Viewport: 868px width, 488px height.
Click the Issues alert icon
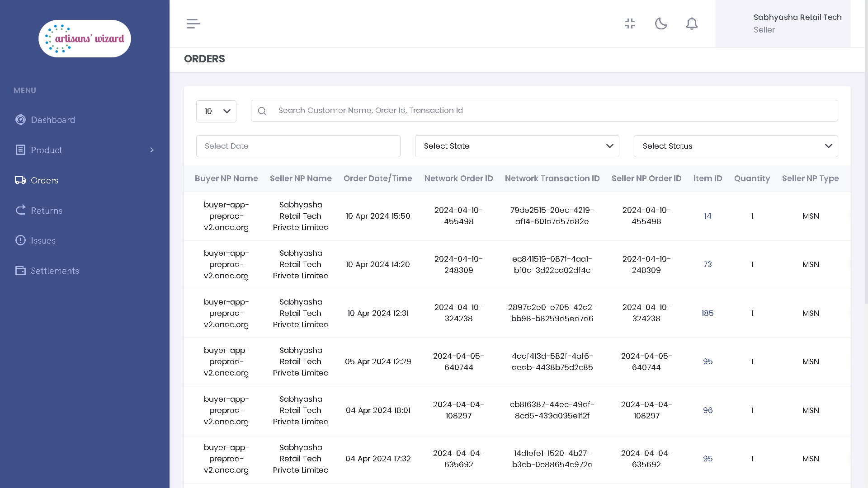(x=20, y=240)
